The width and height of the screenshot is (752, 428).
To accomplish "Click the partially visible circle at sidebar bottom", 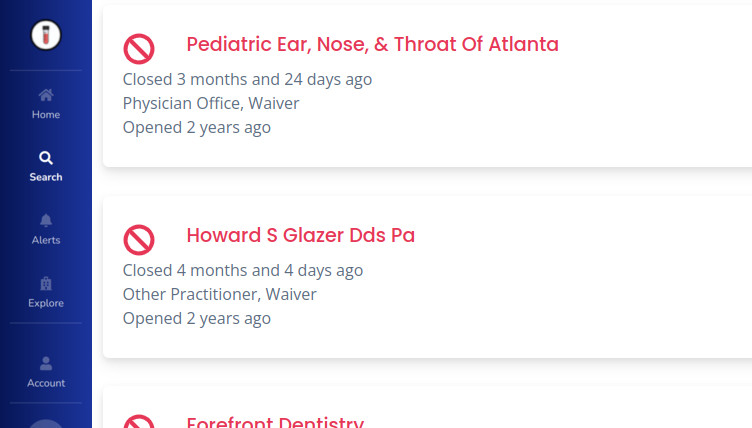I will 46,423.
